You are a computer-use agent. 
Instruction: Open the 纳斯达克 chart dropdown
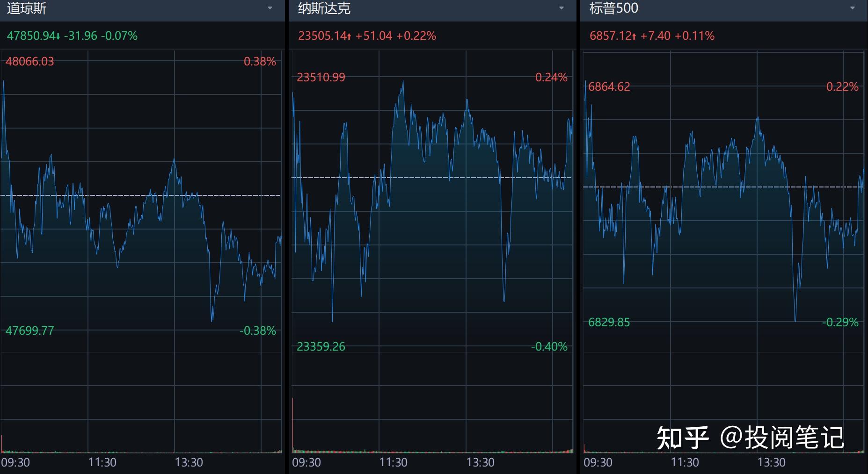coord(561,8)
